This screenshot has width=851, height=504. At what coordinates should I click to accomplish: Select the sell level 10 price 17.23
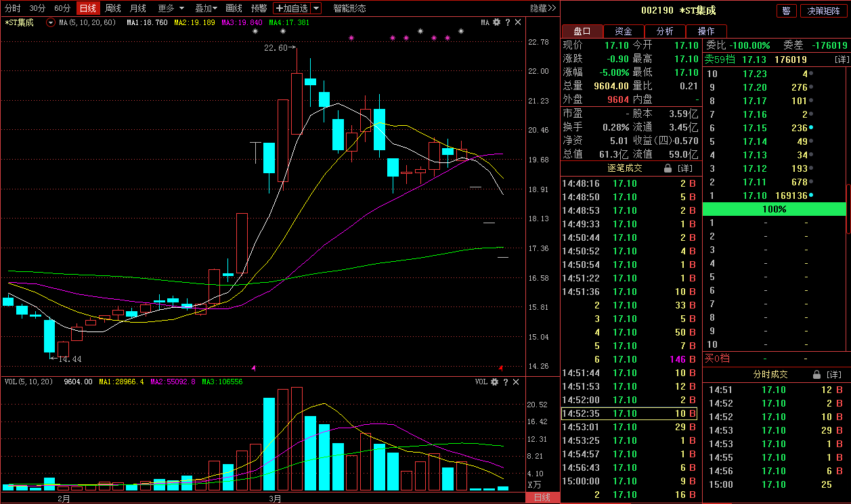pyautogui.click(x=755, y=74)
